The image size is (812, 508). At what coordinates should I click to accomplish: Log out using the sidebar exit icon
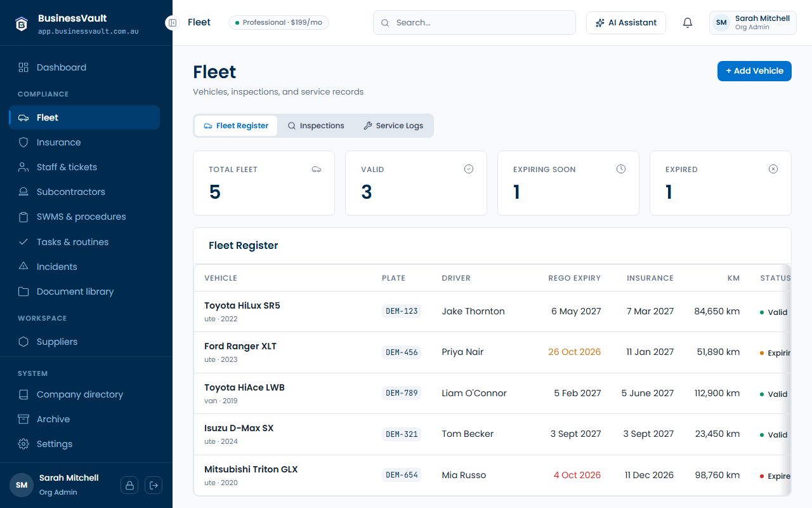pos(154,485)
